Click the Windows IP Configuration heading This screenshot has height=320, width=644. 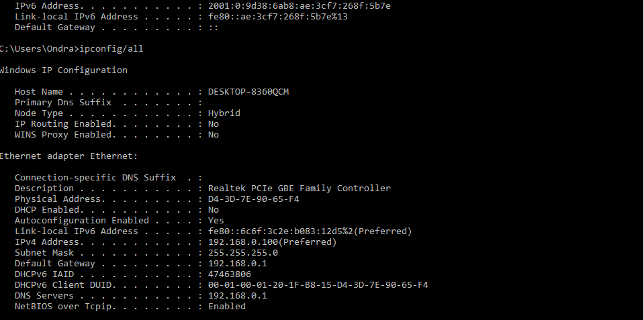pos(63,70)
